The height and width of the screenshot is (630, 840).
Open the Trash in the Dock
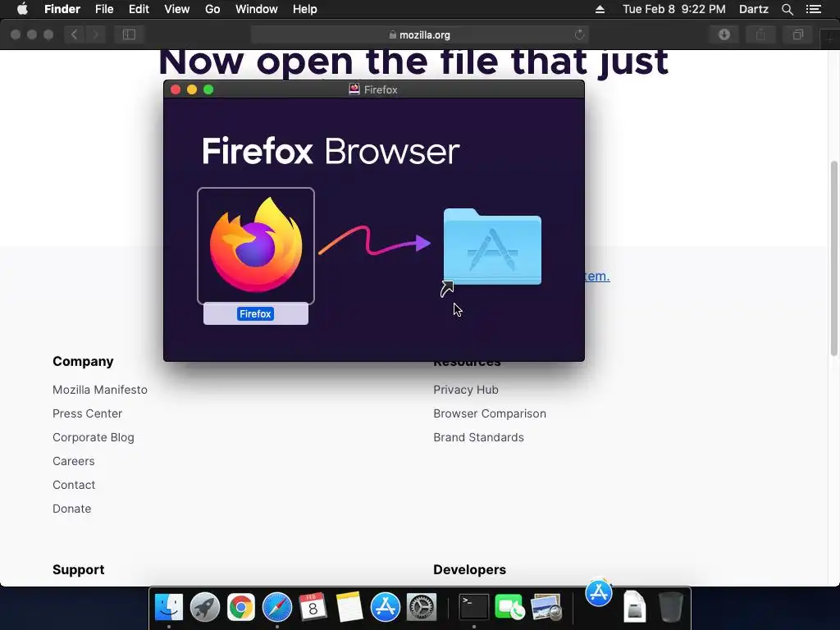[x=670, y=608]
